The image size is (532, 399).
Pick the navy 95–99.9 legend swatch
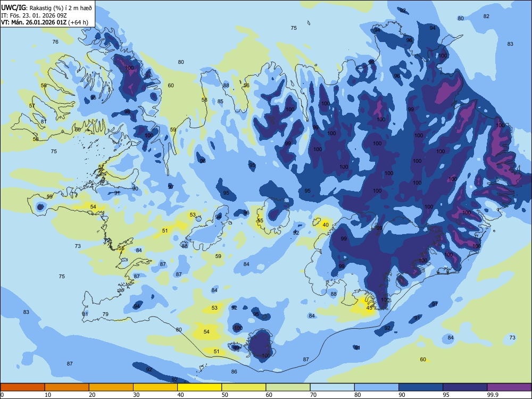point(465,387)
